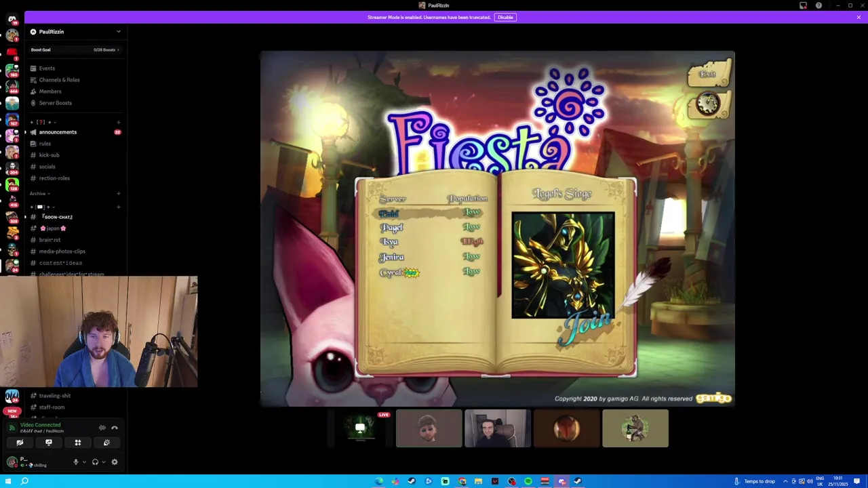
Task: Select the monkey avatar participant tile
Action: [635, 428]
